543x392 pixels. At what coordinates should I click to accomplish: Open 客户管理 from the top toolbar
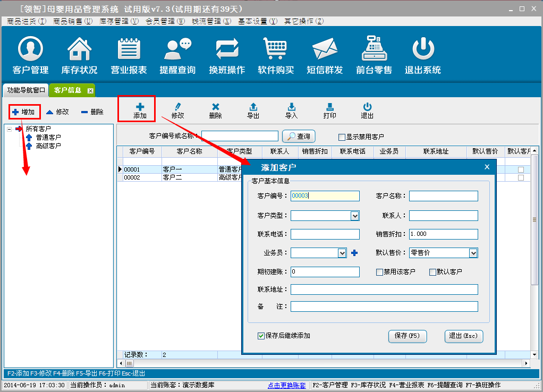(30, 56)
